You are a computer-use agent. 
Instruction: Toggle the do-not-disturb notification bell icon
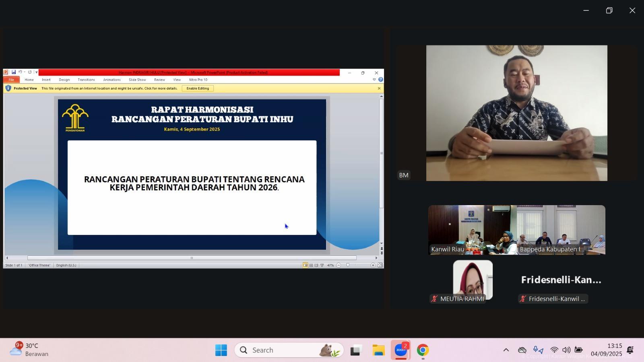click(630, 350)
